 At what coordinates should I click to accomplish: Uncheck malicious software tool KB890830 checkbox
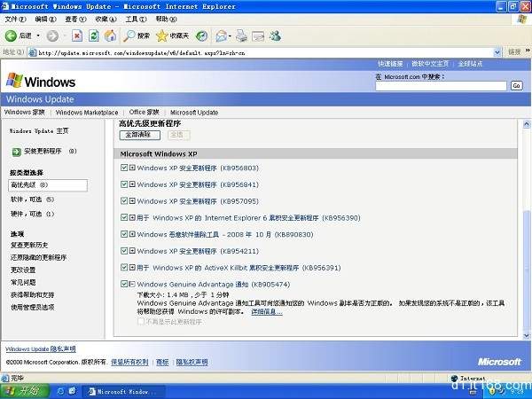124,234
